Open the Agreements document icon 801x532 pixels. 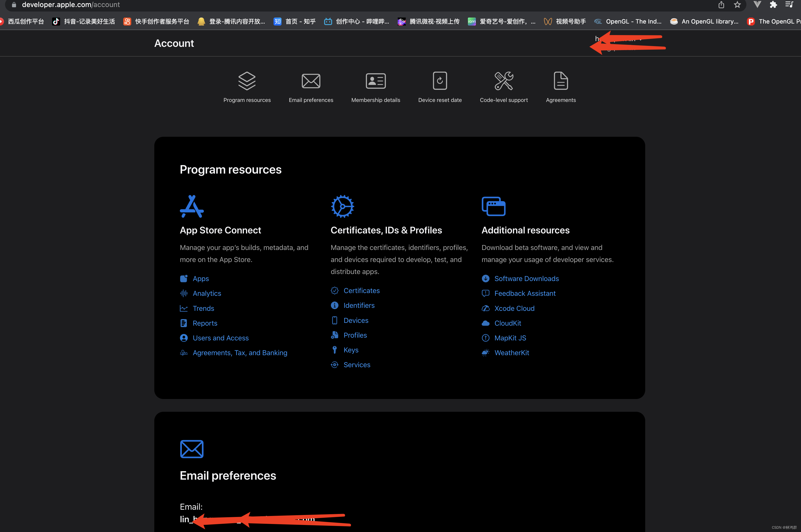[x=561, y=81]
